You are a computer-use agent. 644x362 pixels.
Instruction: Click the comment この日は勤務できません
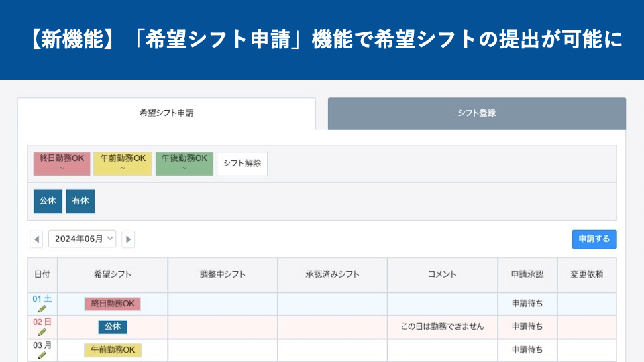(442, 326)
